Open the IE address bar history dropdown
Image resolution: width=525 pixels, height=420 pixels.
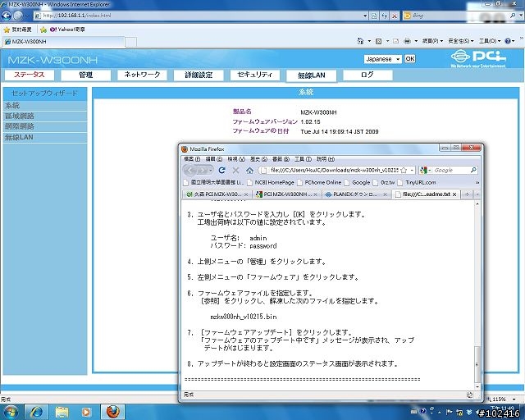[365, 16]
